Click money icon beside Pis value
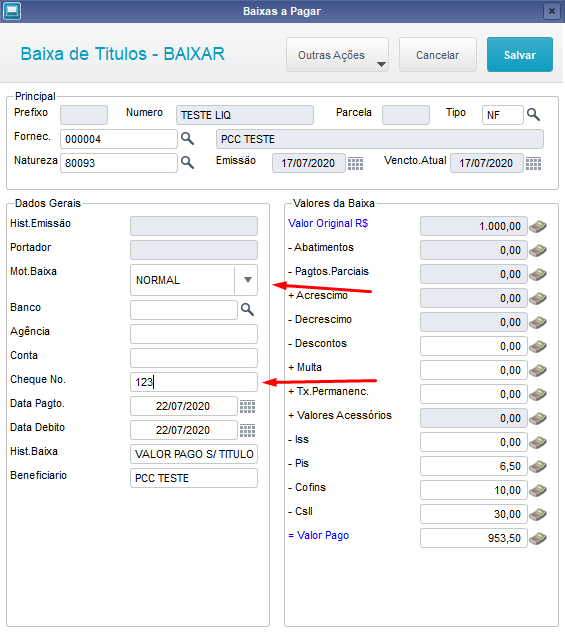 tap(538, 466)
